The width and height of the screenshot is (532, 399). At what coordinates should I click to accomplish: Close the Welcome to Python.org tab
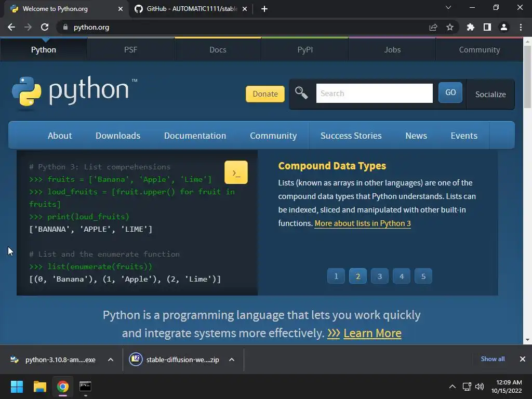pyautogui.click(x=121, y=9)
